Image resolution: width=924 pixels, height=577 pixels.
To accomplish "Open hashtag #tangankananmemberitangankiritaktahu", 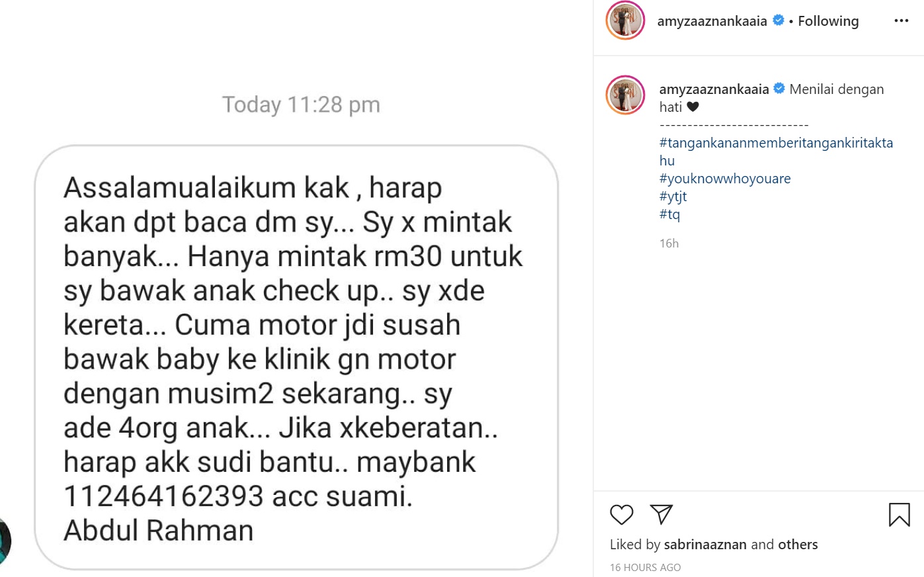I will 776,152.
